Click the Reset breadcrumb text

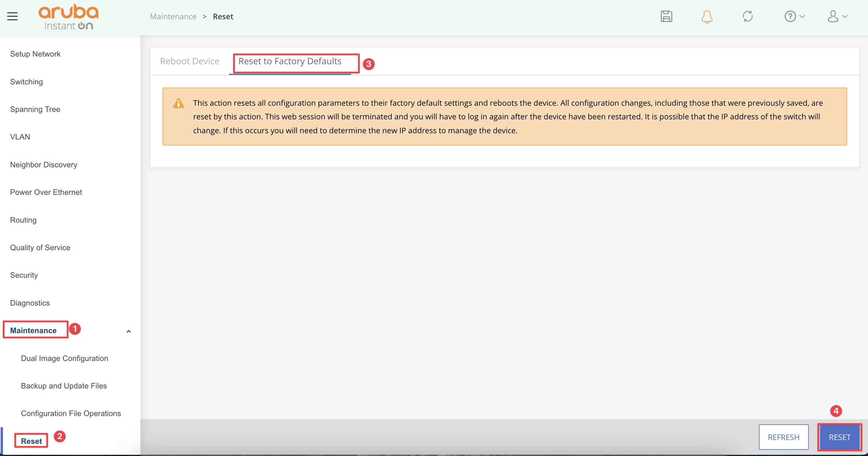[x=223, y=17]
